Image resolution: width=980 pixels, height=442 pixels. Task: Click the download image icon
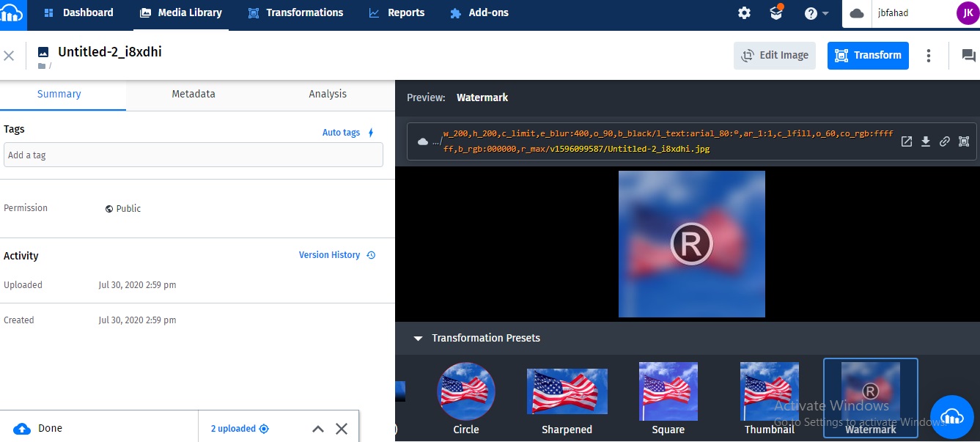(x=926, y=141)
